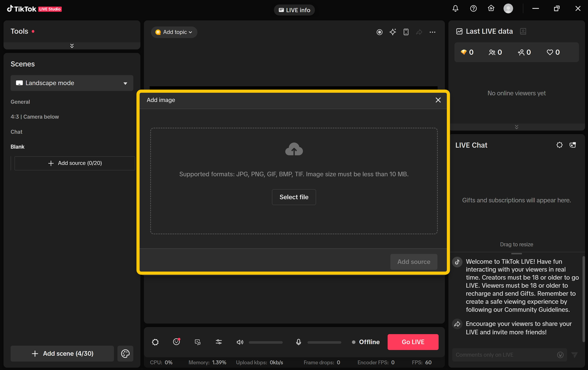Screen dimensions: 588x370
Task: Select the Chat scene
Action: 17,132
